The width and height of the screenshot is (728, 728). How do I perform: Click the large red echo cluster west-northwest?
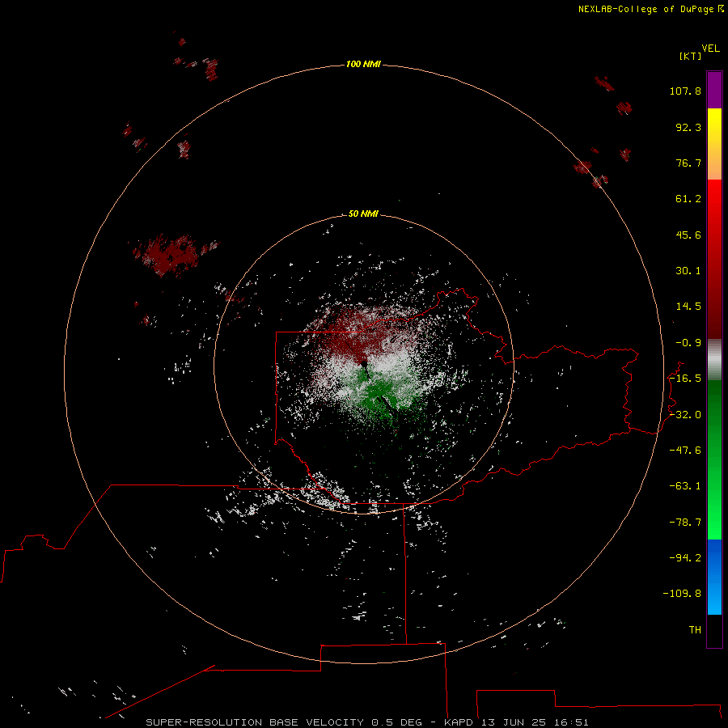pos(170,255)
